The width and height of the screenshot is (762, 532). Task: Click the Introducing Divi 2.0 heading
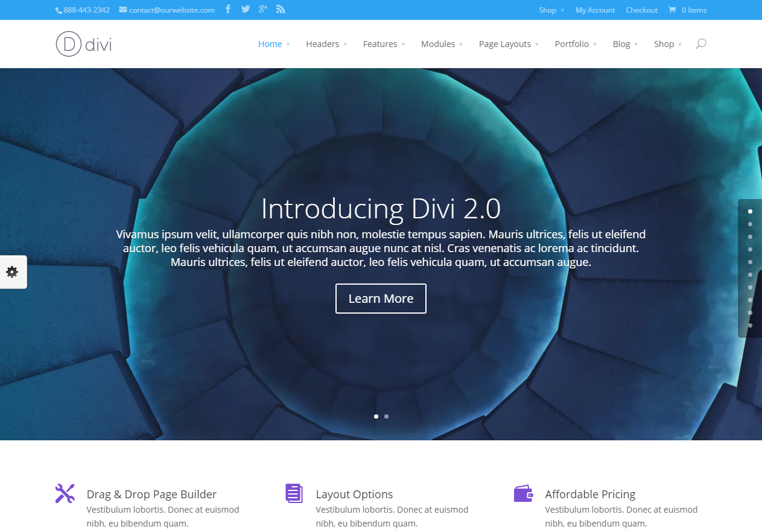tap(381, 209)
